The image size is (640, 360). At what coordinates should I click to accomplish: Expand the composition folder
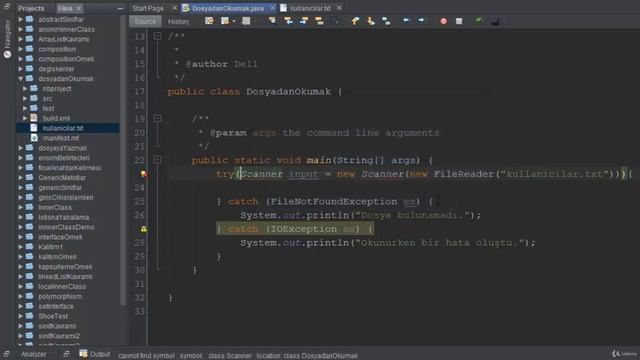[x=20, y=49]
